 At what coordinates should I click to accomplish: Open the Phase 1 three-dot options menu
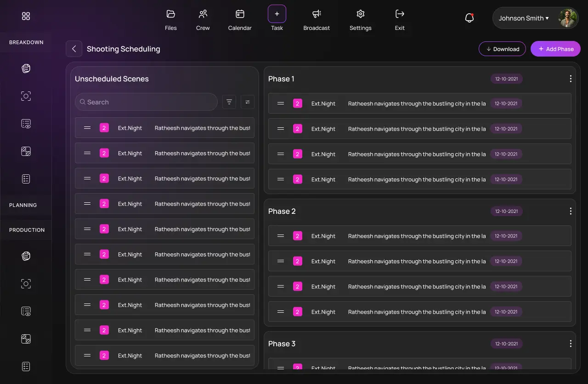coord(571,78)
